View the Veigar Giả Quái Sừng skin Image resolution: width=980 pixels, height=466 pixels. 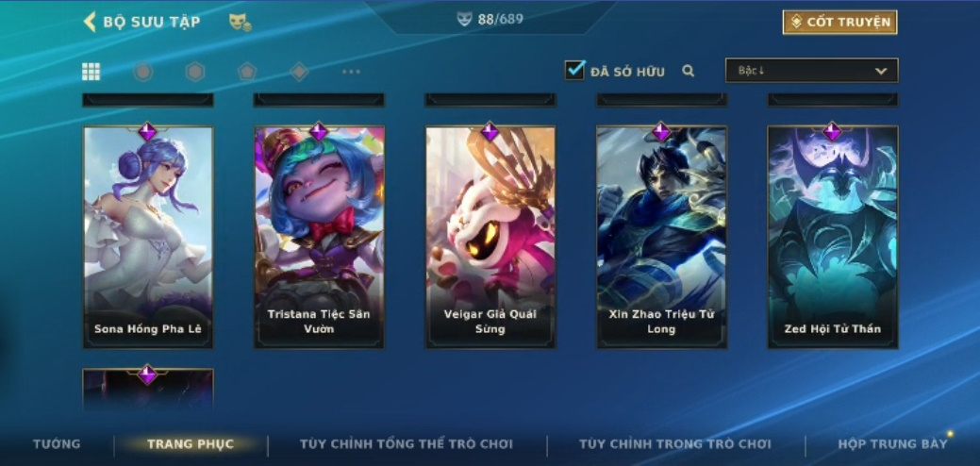tap(490, 237)
